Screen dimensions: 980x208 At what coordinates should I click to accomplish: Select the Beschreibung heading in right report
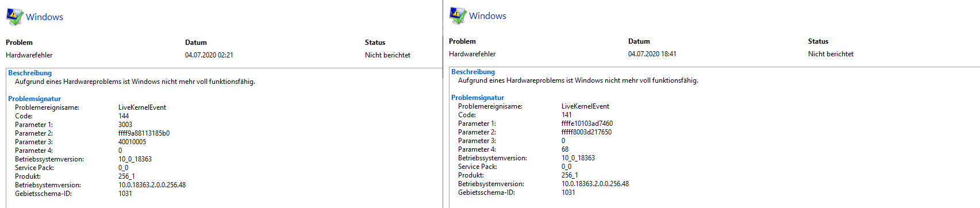[x=473, y=72]
